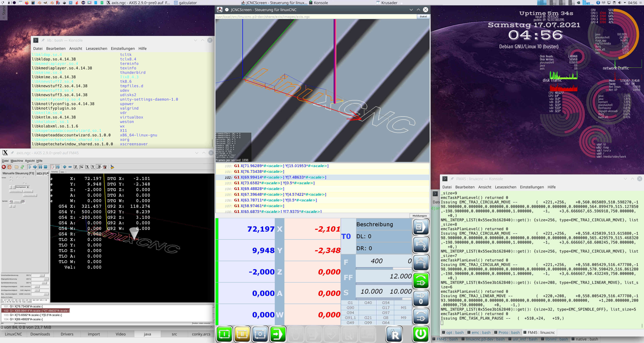Adjust F feed override slider in JCNCScreen
Screen dimensions: 644x343
click(384, 268)
